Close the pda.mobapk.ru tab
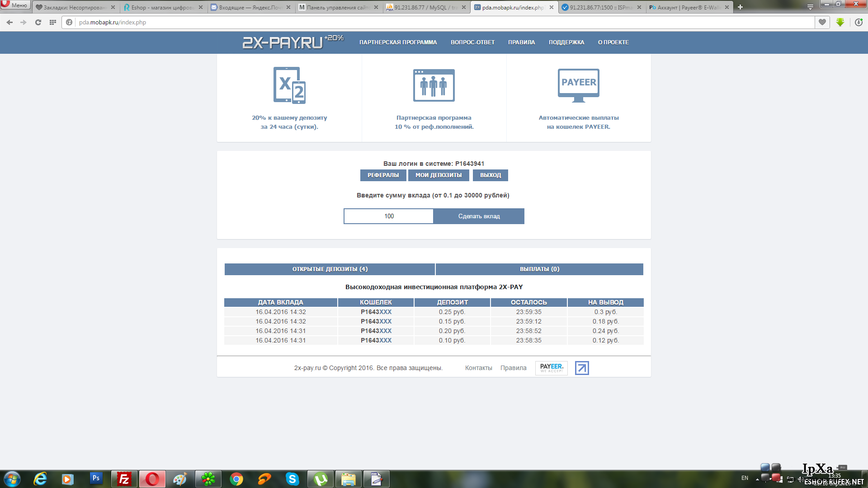Viewport: 868px width, 488px height. click(552, 7)
